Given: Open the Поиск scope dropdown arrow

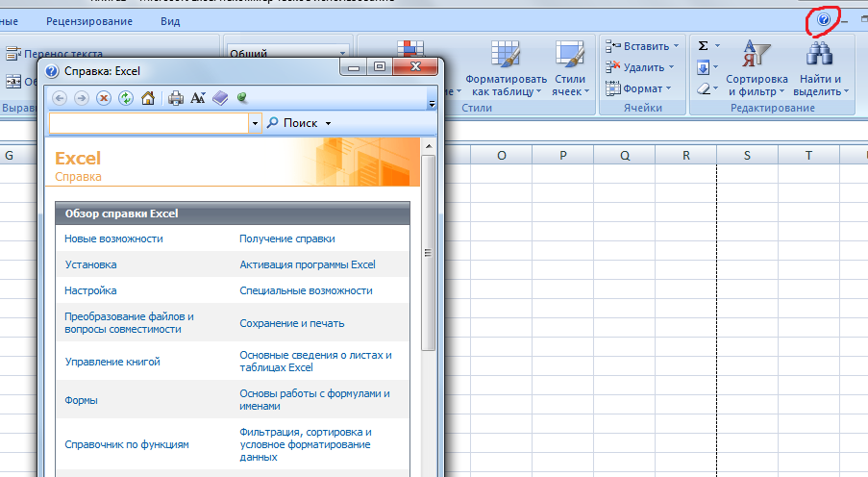Looking at the screenshot, I should tap(328, 123).
